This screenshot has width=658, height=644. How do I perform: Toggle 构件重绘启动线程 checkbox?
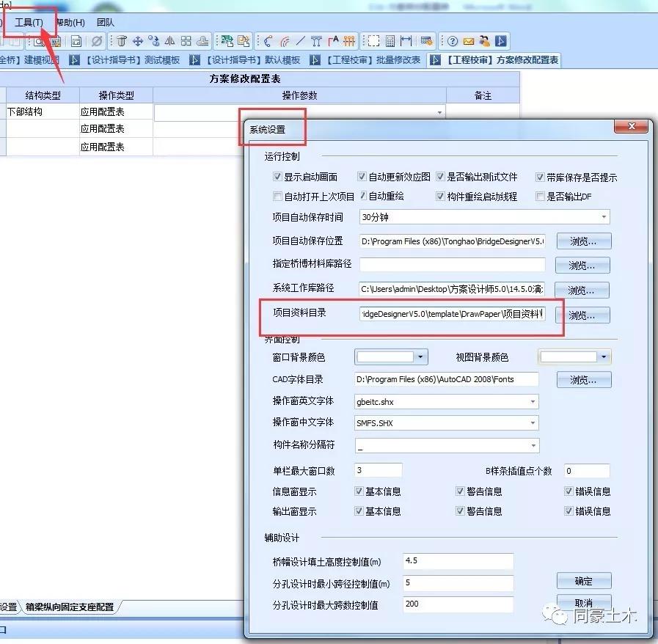(x=440, y=196)
